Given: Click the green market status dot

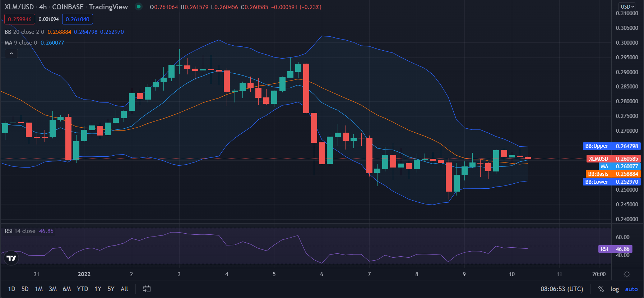Looking at the screenshot, I should click(139, 6).
